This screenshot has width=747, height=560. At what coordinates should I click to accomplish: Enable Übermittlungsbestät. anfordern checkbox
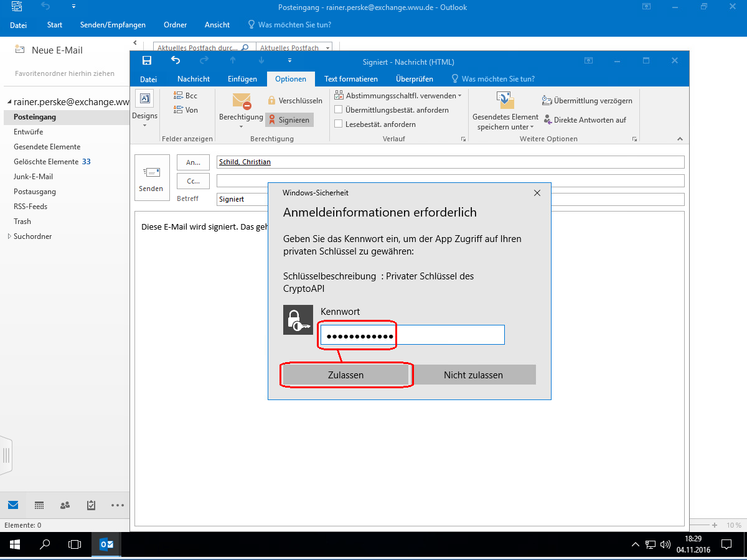(339, 110)
